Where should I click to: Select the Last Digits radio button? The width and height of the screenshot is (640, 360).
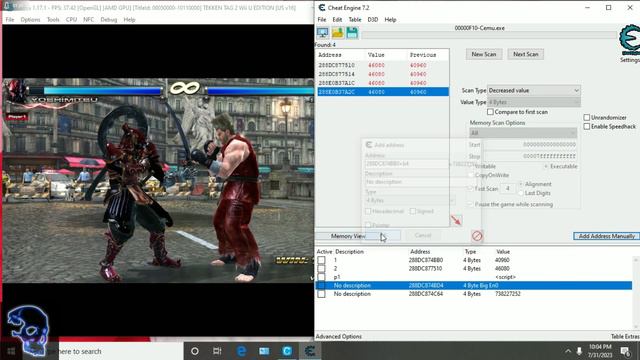tap(521, 193)
